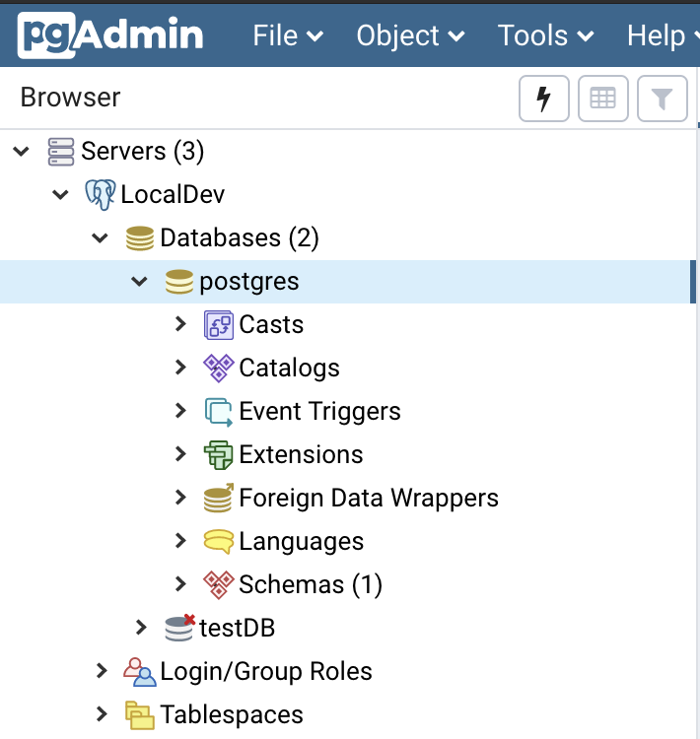Image resolution: width=700 pixels, height=739 pixels.
Task: Launch Query Tool lightning button
Action: (x=544, y=99)
